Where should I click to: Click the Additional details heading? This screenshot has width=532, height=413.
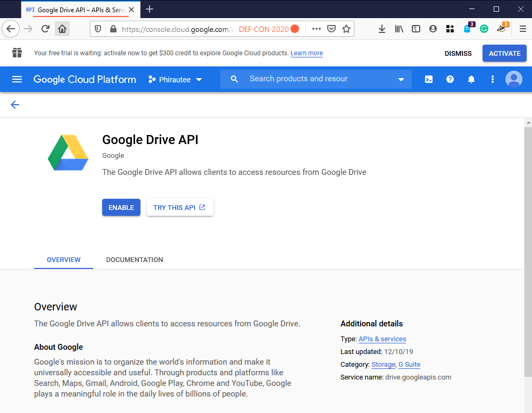pos(371,324)
